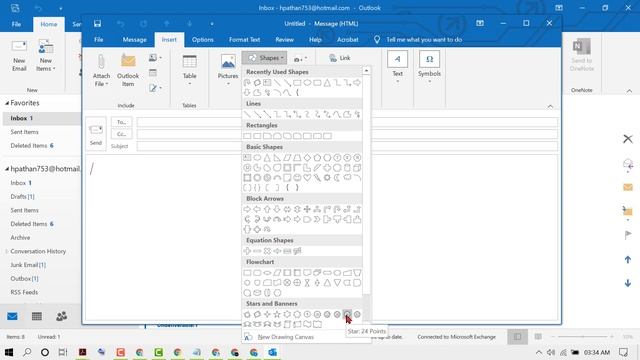Send the email with the Send button
Viewport: 640px width, 360px height.
96,133
